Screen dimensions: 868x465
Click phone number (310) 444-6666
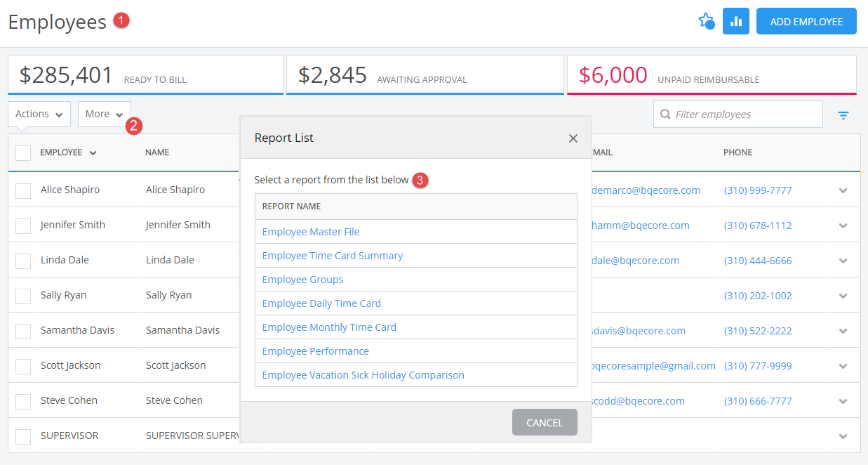click(758, 261)
